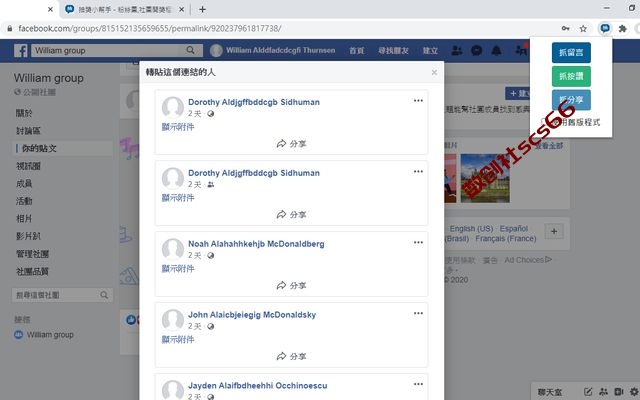
Task: Open the Chrome extensions puzzle icon
Action: pyautogui.click(x=622, y=29)
